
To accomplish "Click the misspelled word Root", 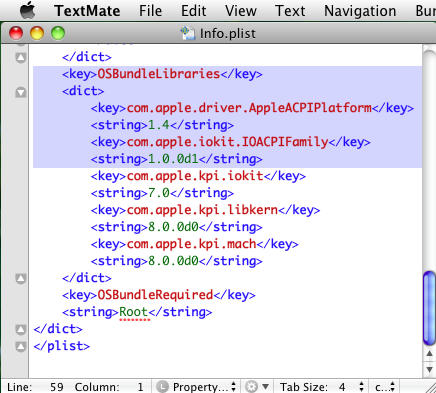I will (134, 312).
